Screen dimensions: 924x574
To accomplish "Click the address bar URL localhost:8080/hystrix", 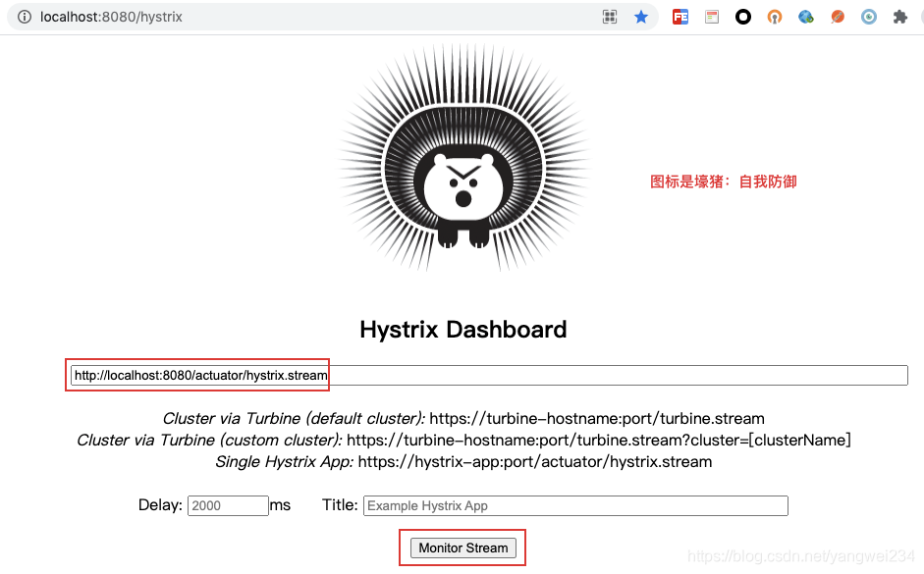I will (111, 17).
